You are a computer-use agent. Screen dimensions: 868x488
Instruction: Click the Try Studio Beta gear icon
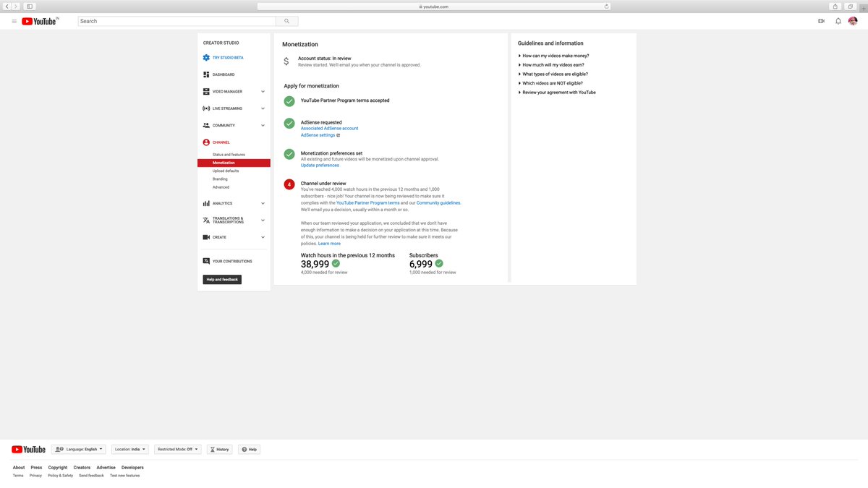[206, 57]
